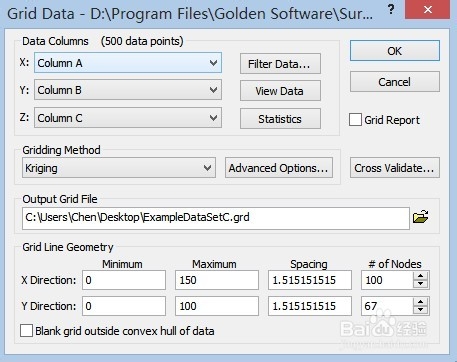Click the Y Direction nodes field showing 67
Screen dimensions: 457x362
point(387,306)
